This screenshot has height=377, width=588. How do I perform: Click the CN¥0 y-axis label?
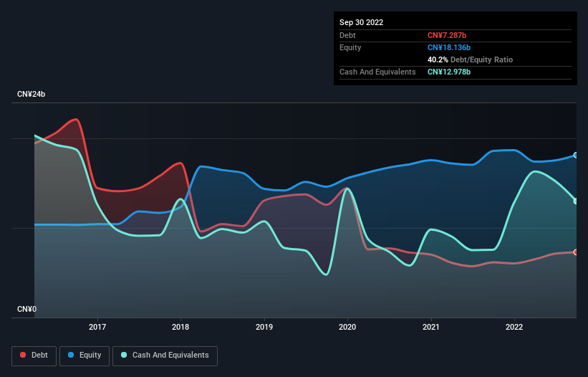[x=27, y=309]
